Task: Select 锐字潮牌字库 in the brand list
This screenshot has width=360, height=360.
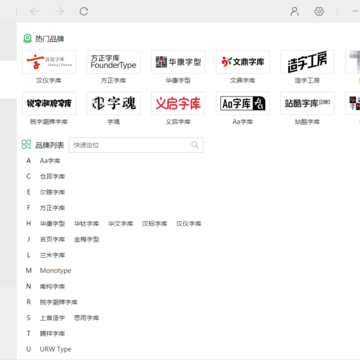Action: click(x=59, y=302)
